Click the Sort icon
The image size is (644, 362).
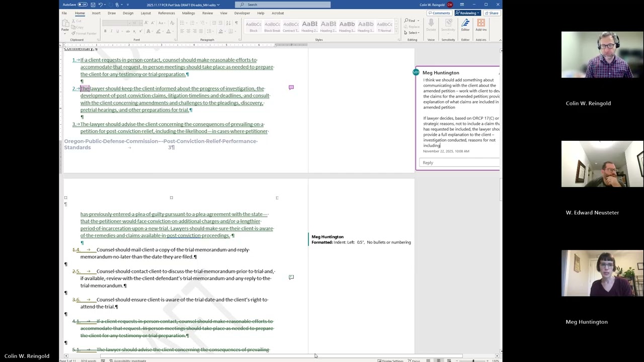[x=228, y=23]
